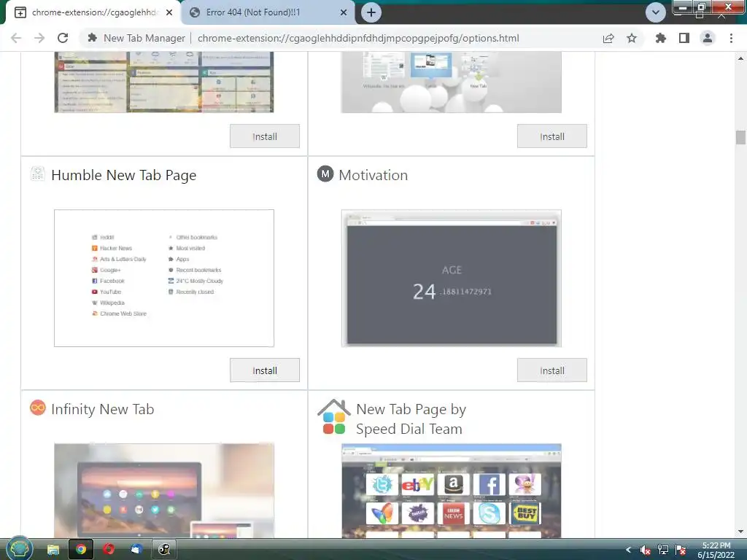The width and height of the screenshot is (747, 560).
Task: Install the Motivation extension
Action: (551, 370)
